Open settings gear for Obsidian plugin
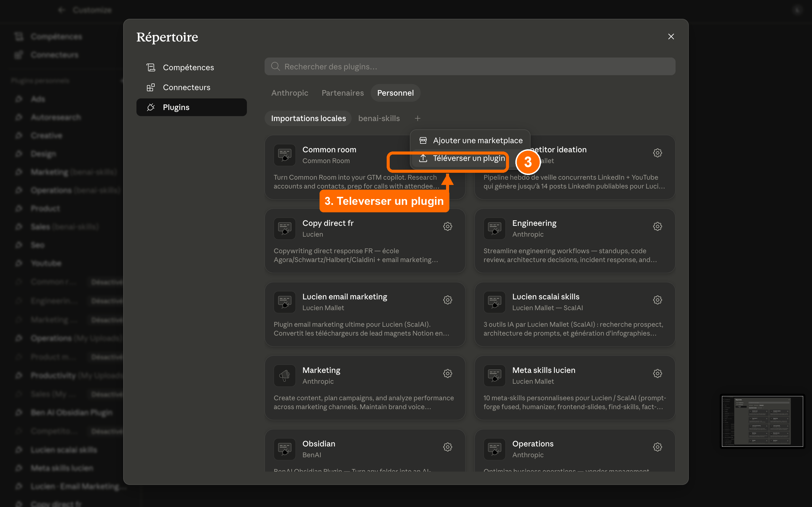Image resolution: width=812 pixels, height=507 pixels. pyautogui.click(x=447, y=447)
